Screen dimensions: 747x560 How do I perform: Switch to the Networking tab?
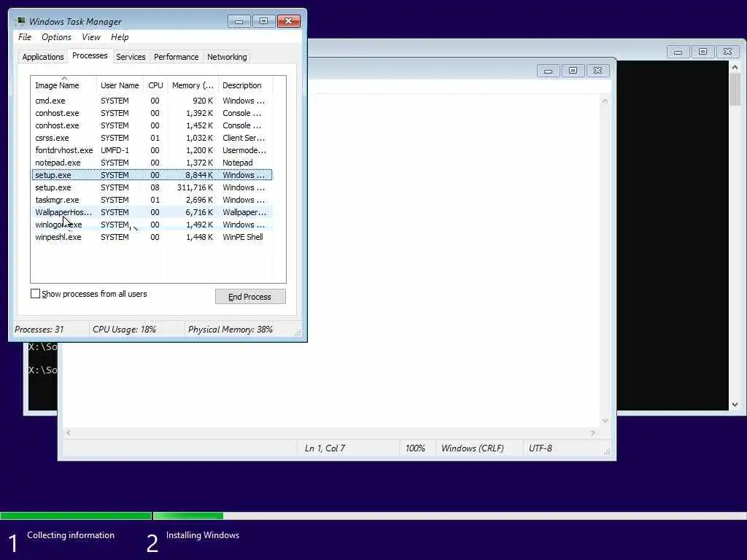click(227, 57)
